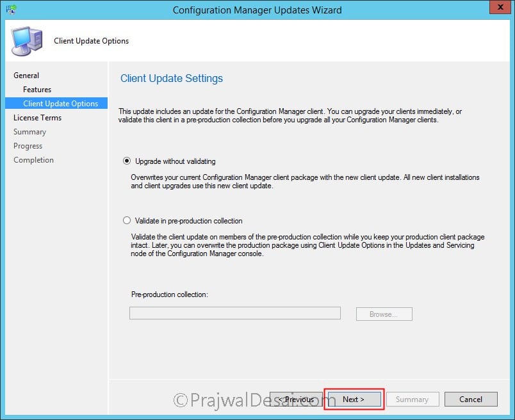Click the Pre-production collection text field
515x420 pixels.
point(235,313)
